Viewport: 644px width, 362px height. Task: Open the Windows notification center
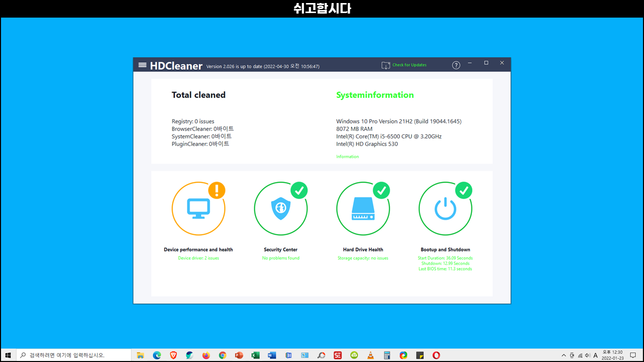click(x=633, y=355)
